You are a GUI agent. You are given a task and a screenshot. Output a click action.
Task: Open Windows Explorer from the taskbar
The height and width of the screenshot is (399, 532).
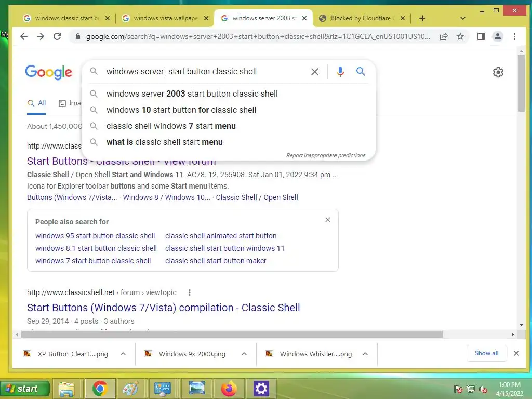point(66,389)
